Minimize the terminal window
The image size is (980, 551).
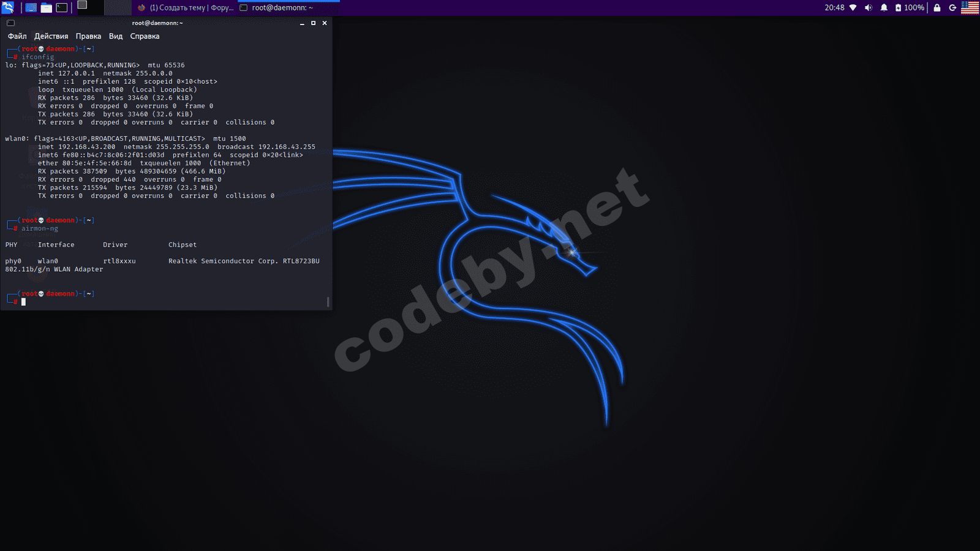302,23
